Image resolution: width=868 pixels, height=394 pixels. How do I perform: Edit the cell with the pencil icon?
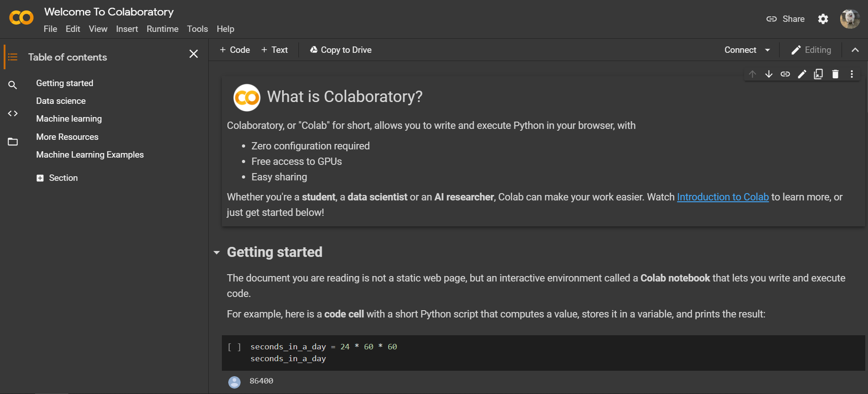(802, 74)
